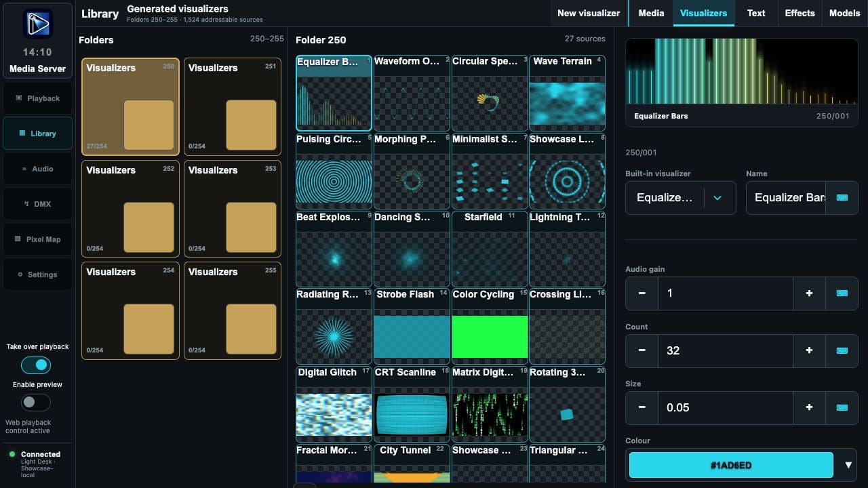Open the Pixel Map section in sidebar
This screenshot has width=868, height=488.
coord(37,239)
